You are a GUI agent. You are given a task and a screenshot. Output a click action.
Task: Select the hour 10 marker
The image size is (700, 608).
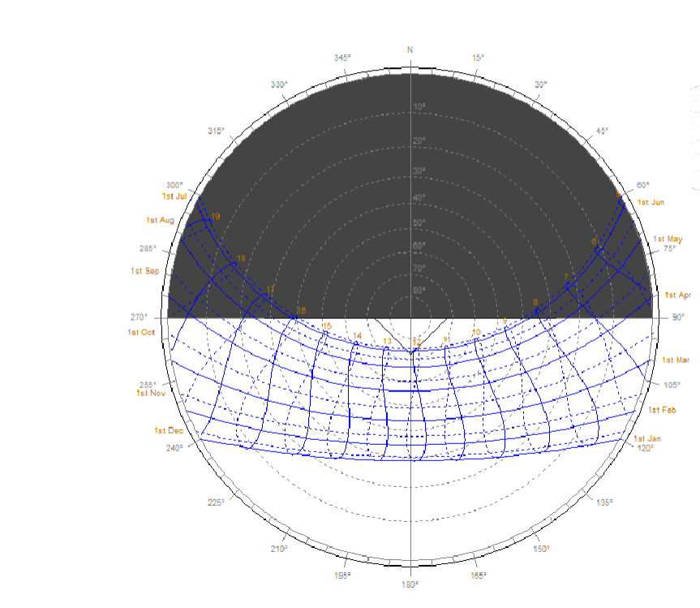(x=476, y=332)
